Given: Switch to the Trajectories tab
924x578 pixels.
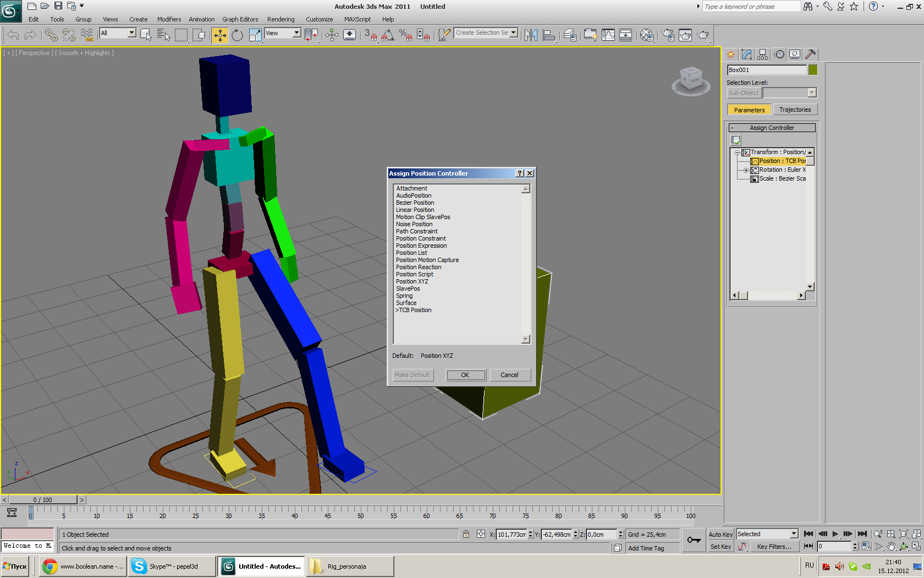Looking at the screenshot, I should (795, 110).
